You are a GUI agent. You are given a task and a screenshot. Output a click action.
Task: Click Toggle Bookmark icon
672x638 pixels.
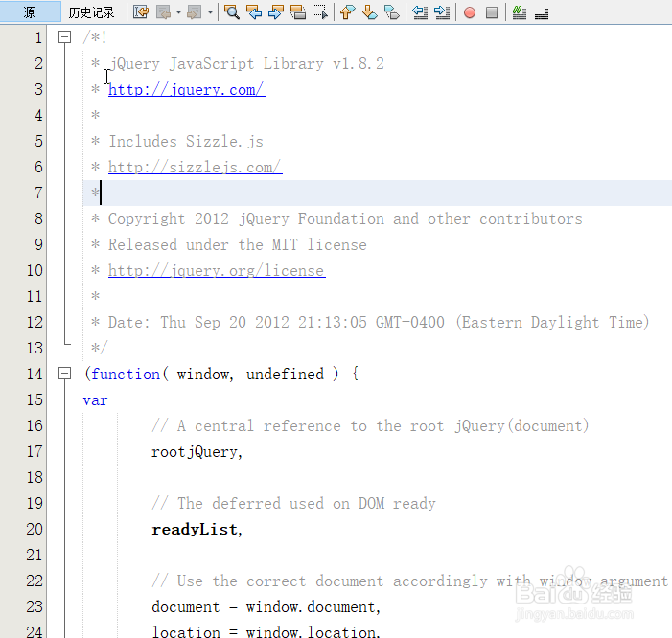(391, 12)
